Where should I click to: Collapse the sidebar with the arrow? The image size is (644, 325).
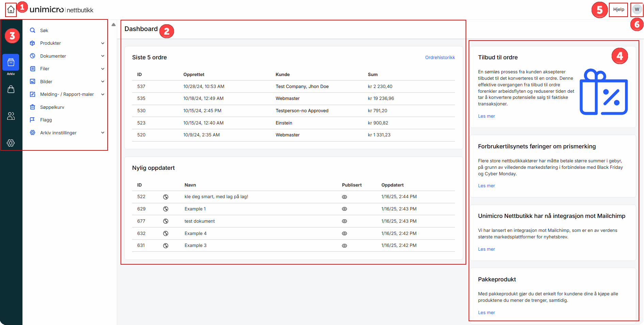click(x=113, y=24)
